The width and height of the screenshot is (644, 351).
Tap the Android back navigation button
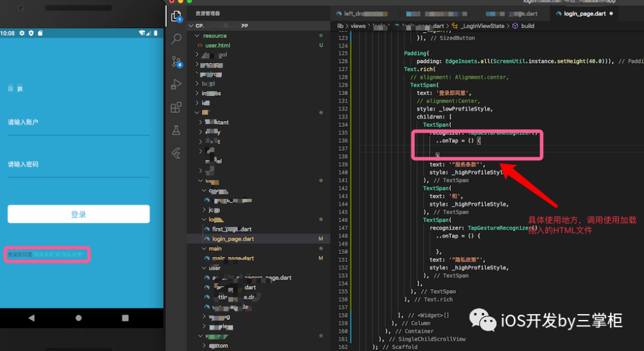pyautogui.click(x=32, y=318)
